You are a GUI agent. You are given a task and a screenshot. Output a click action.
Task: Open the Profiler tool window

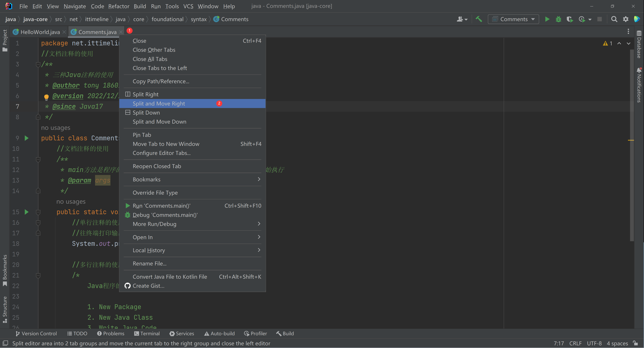(255, 333)
